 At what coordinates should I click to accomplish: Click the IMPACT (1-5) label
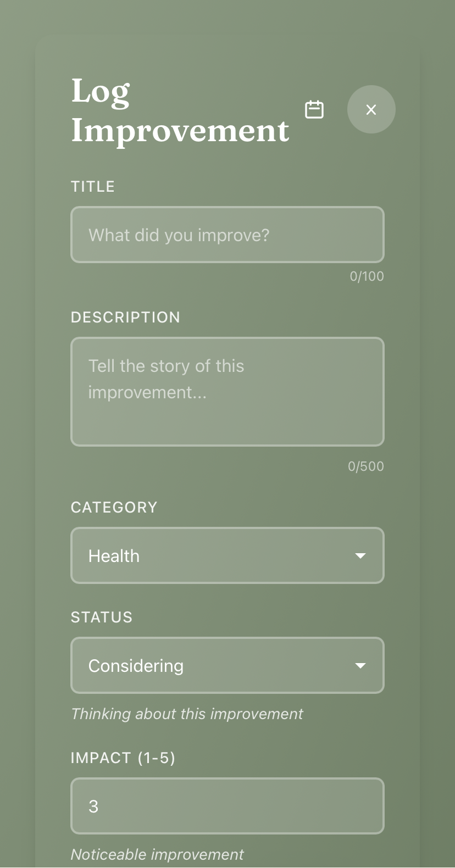point(123,758)
